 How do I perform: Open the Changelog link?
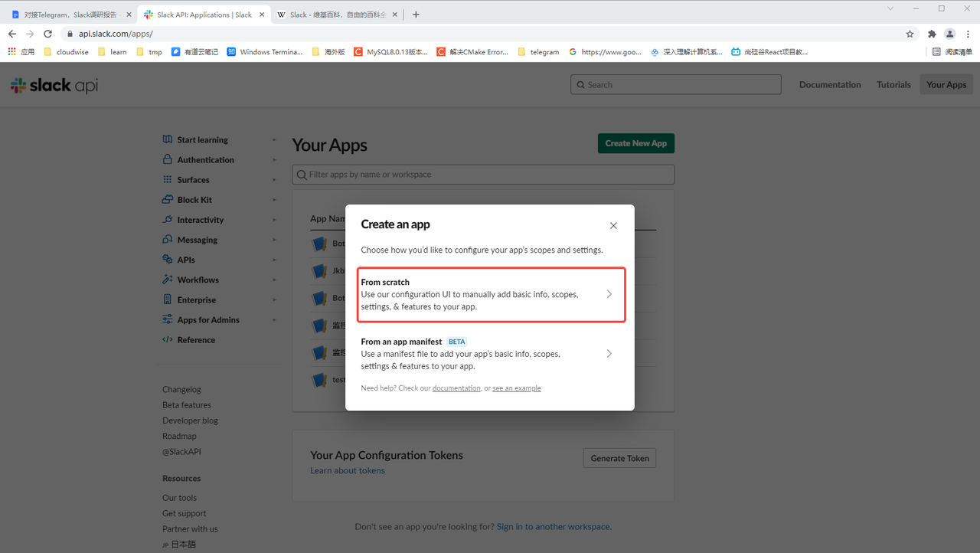pos(181,389)
